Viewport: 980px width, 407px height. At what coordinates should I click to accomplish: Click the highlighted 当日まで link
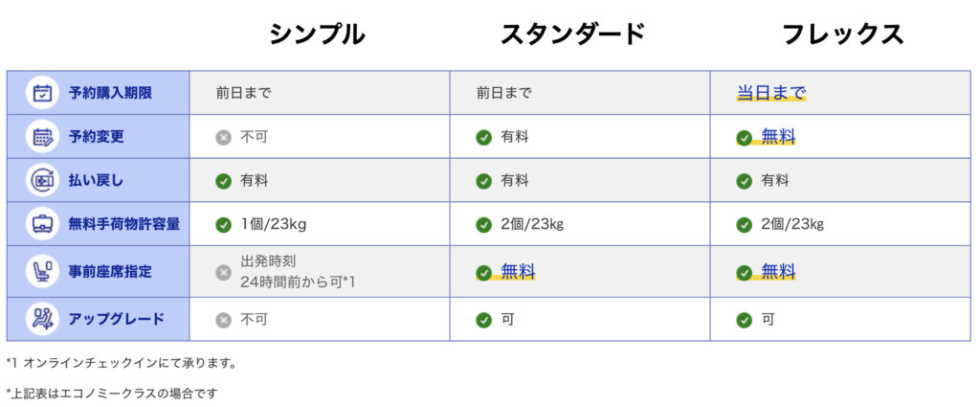(x=771, y=93)
